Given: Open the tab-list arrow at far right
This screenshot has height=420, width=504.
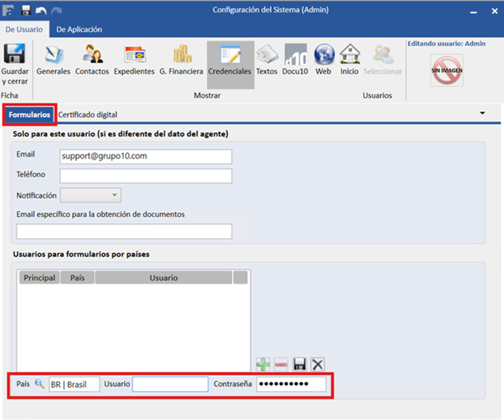Looking at the screenshot, I should pos(482,113).
